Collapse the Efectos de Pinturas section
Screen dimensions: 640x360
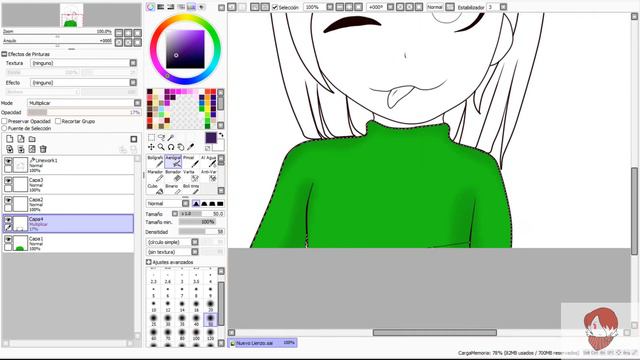click(4, 54)
